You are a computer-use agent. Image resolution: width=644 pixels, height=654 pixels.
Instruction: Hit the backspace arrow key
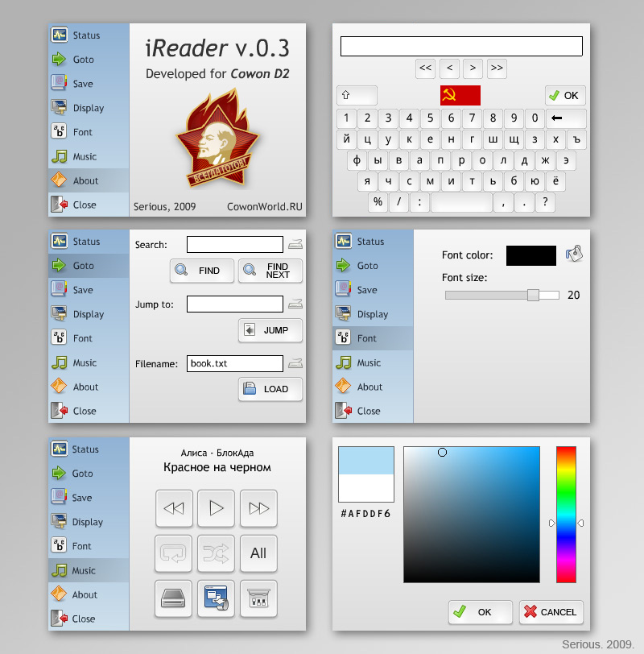(566, 118)
